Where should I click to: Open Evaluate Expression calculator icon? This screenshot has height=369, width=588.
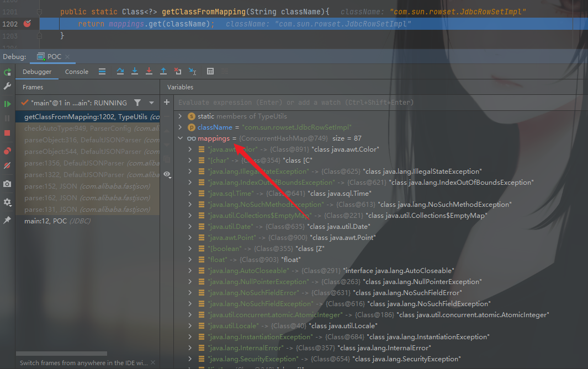[210, 71]
